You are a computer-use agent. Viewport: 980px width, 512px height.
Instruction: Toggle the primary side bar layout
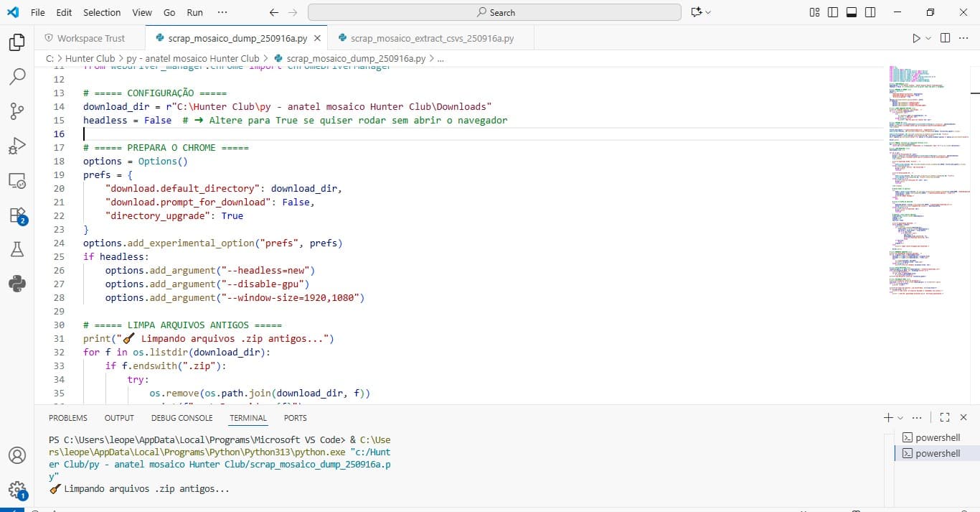(833, 12)
